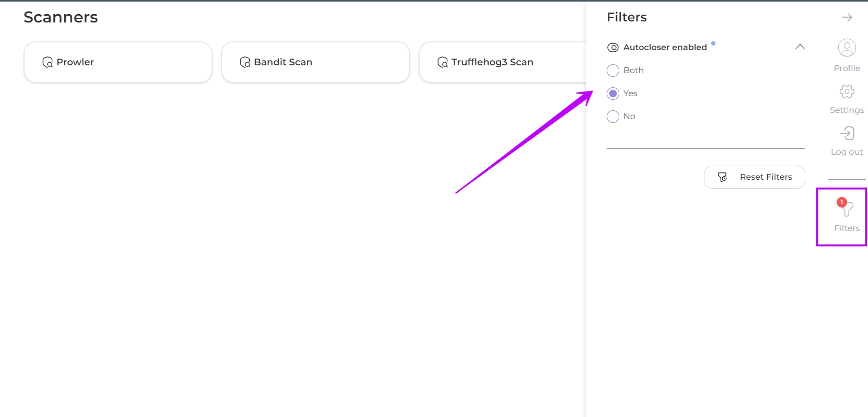Image resolution: width=868 pixels, height=417 pixels.
Task: Open the Bandit Scan card
Action: click(316, 62)
